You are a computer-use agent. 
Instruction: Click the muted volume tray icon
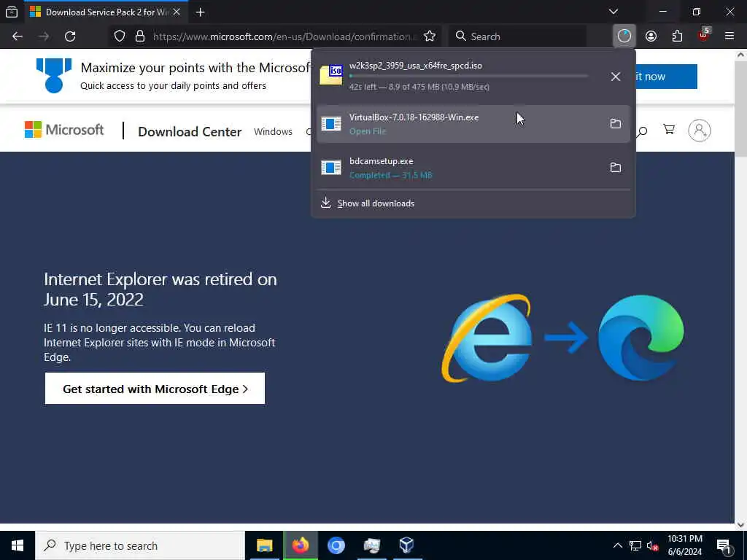click(653, 545)
